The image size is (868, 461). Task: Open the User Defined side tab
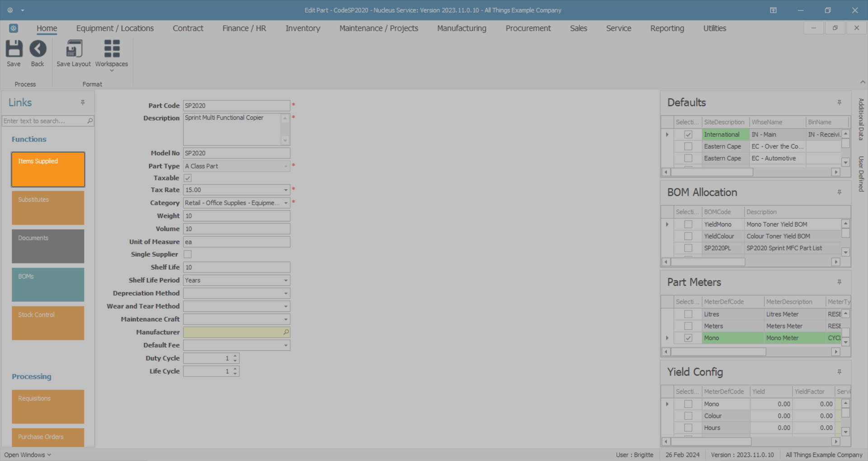tap(861, 174)
